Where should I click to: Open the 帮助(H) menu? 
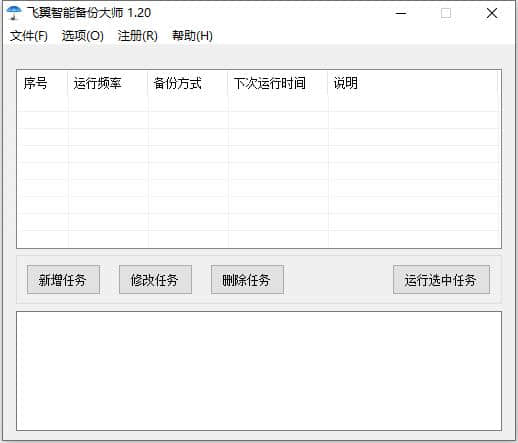click(x=192, y=36)
